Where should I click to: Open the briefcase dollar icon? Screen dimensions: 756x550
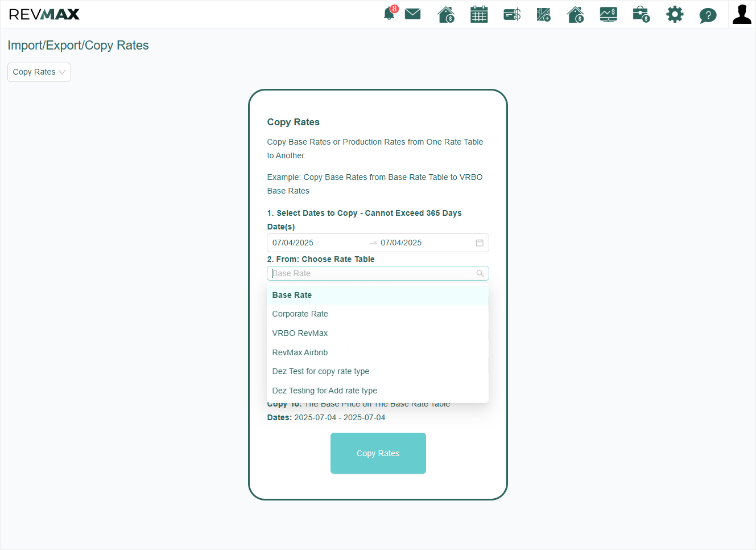click(641, 14)
